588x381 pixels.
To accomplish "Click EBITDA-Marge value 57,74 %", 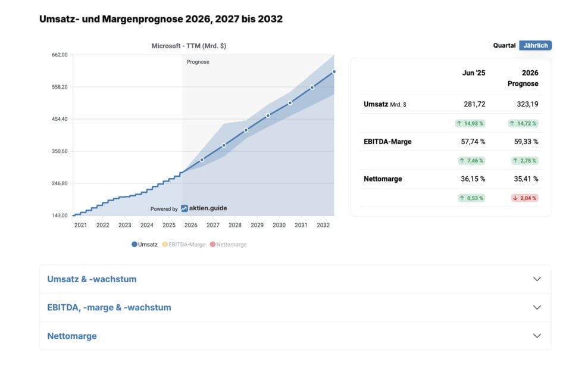I will pyautogui.click(x=473, y=142).
